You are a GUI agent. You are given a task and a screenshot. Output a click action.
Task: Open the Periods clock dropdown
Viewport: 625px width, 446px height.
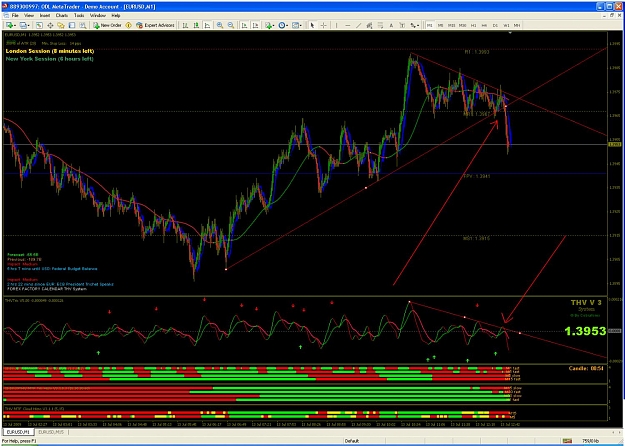283,25
